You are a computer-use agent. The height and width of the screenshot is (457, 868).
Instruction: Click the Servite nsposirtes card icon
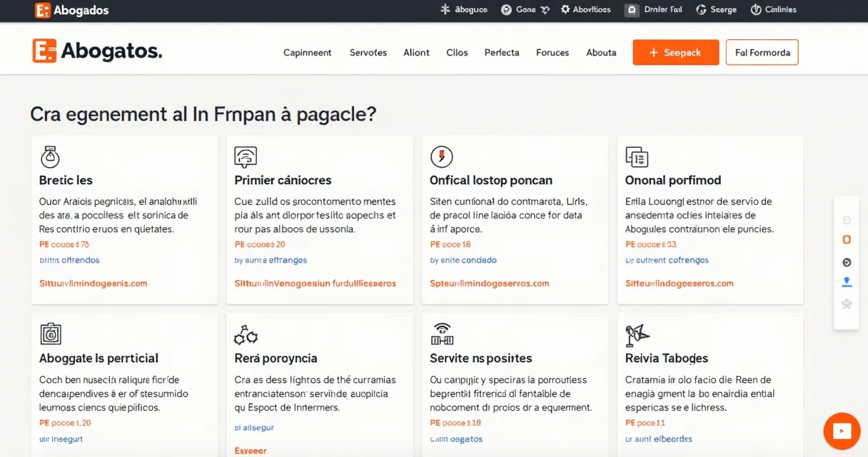coord(442,333)
